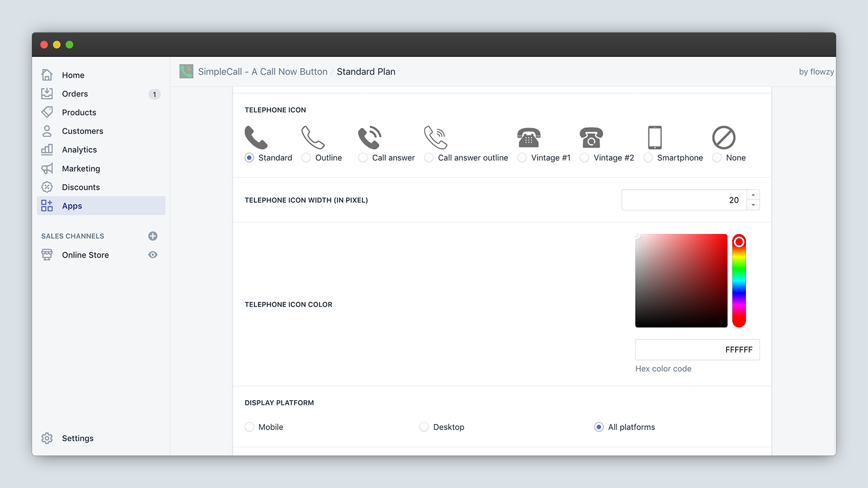The width and height of the screenshot is (868, 488).
Task: Select the Desktop platform radio option
Action: (x=424, y=427)
